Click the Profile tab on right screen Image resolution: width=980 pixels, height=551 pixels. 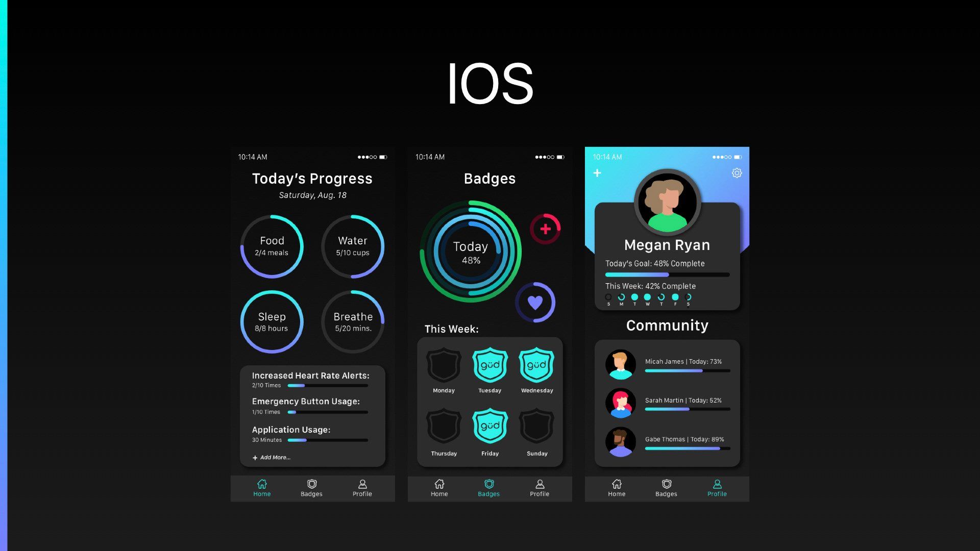pyautogui.click(x=717, y=488)
